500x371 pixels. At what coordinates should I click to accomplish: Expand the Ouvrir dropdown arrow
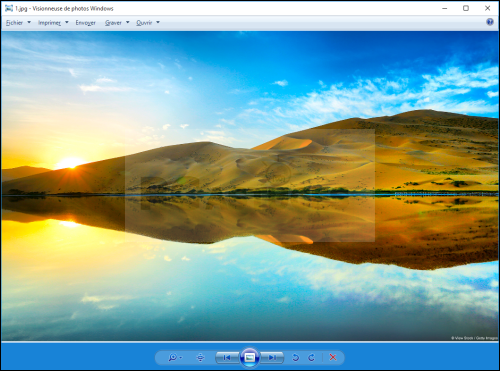click(158, 22)
